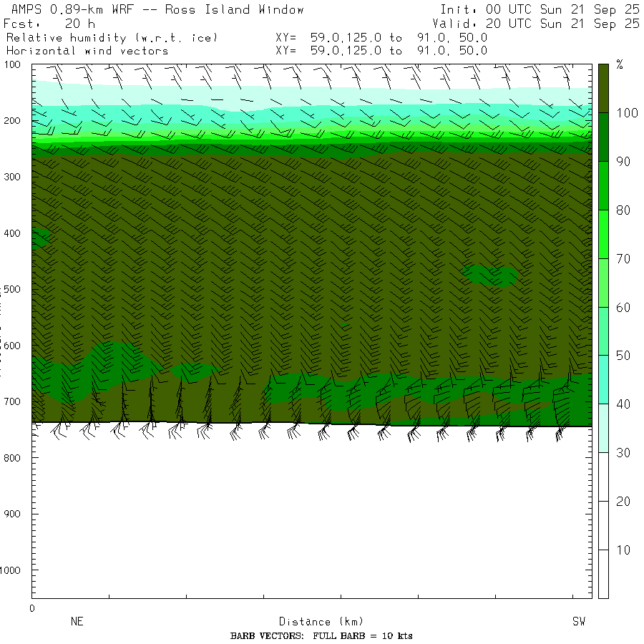
Task: Click the colorbar label 70
Action: [x=623, y=259]
